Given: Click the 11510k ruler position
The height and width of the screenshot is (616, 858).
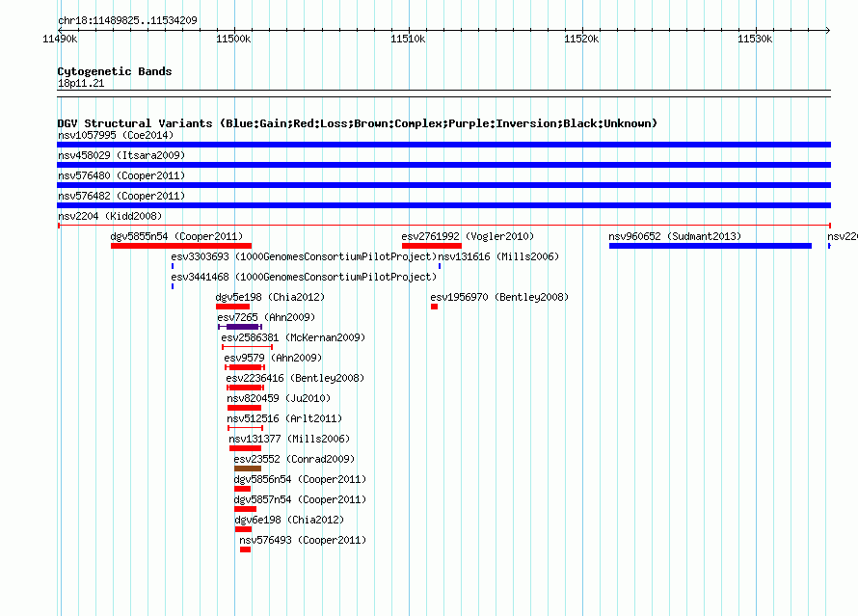Looking at the screenshot, I should point(408,39).
